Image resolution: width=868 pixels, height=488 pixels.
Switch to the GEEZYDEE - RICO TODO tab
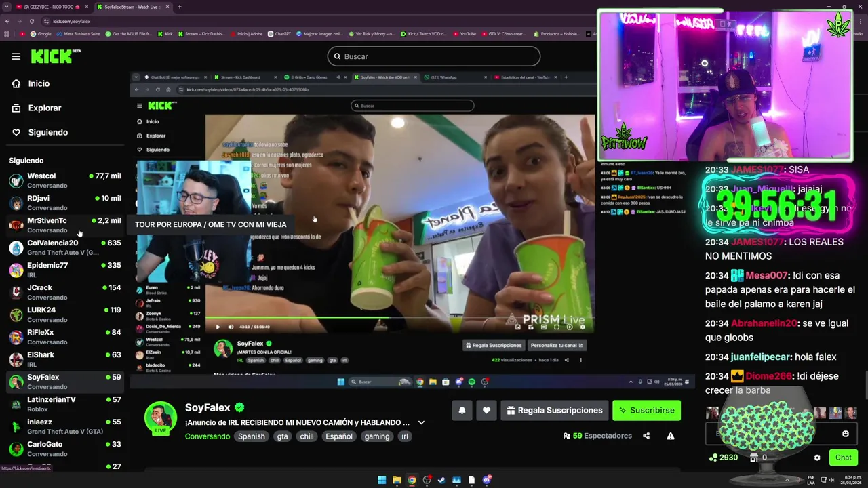tap(51, 7)
